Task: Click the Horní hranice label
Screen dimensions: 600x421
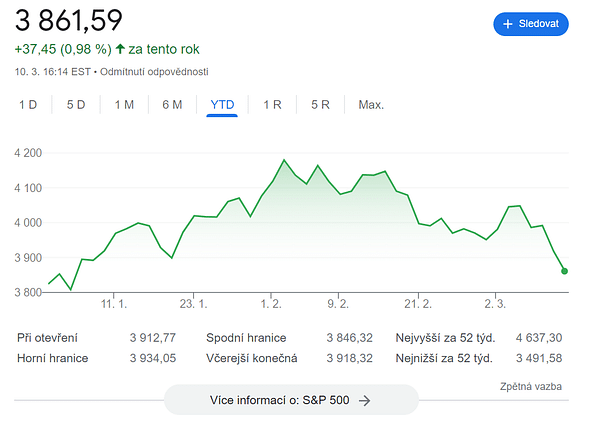Action: [52, 358]
